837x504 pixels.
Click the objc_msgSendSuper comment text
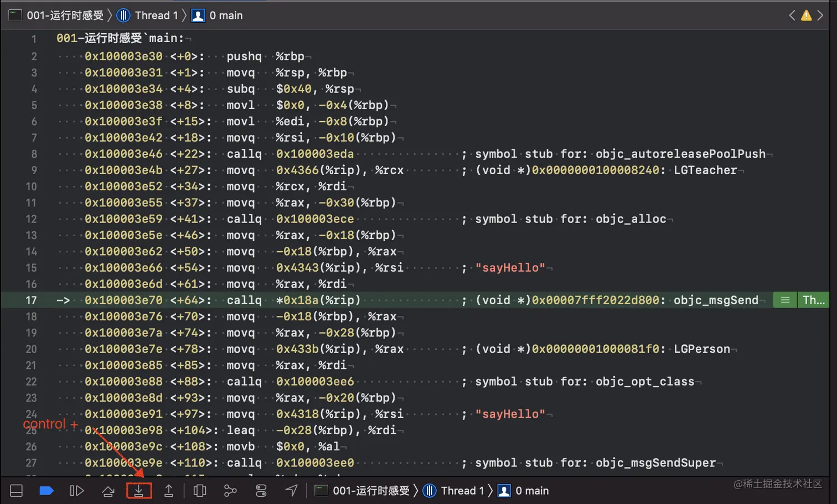coord(655,463)
